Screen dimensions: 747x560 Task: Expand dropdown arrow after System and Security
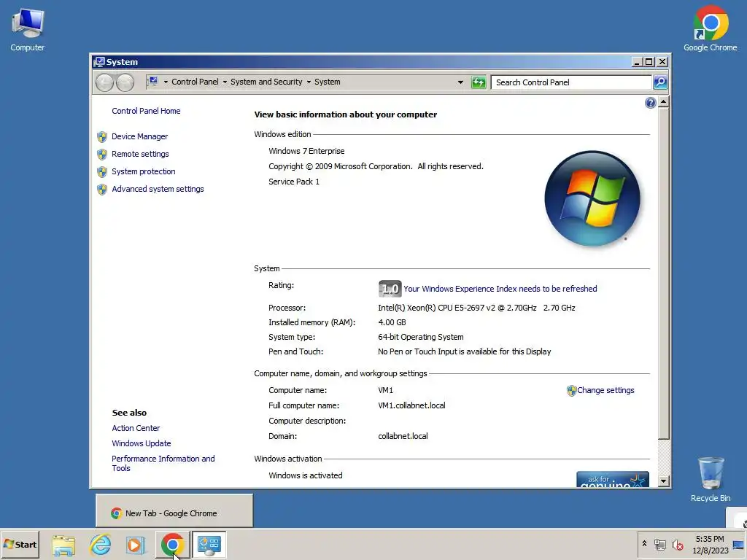[x=309, y=82]
